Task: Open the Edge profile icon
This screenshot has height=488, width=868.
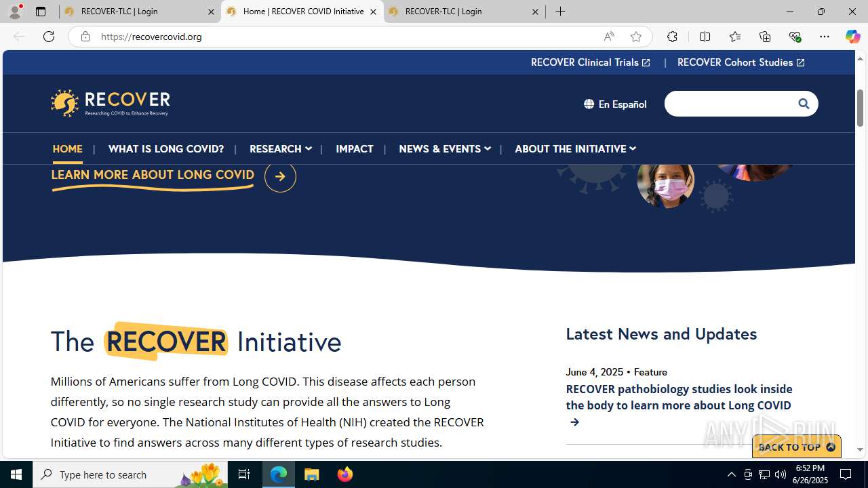Action: click(15, 12)
